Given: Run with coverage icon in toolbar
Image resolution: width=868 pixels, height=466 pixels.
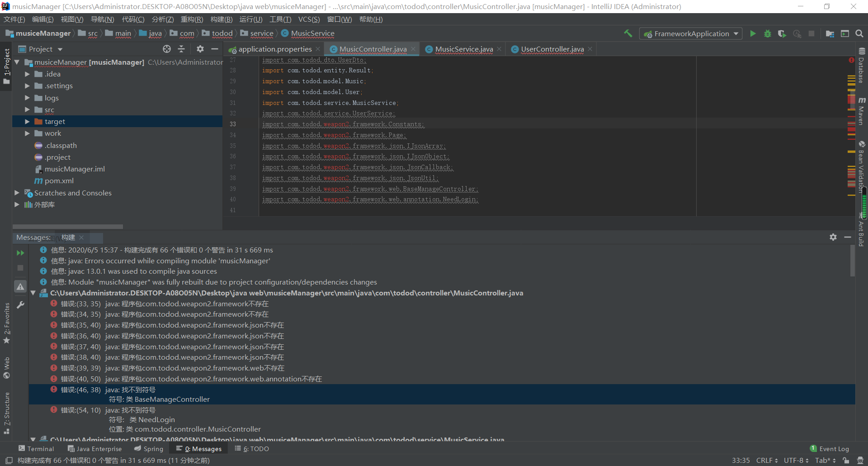Looking at the screenshot, I should click(x=782, y=33).
